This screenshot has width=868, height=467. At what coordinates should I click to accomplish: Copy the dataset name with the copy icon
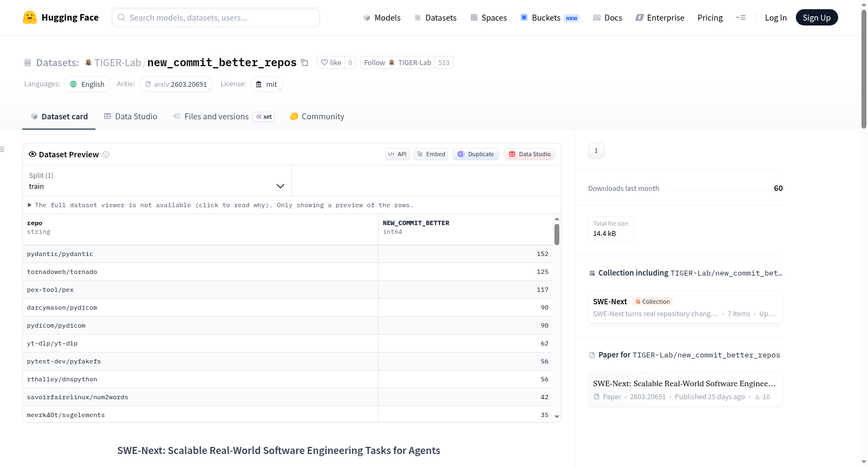pyautogui.click(x=305, y=62)
